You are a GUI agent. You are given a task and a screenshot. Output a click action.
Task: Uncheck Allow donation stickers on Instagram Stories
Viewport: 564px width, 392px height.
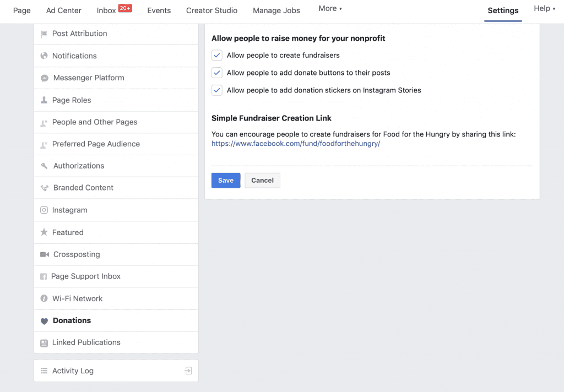217,90
